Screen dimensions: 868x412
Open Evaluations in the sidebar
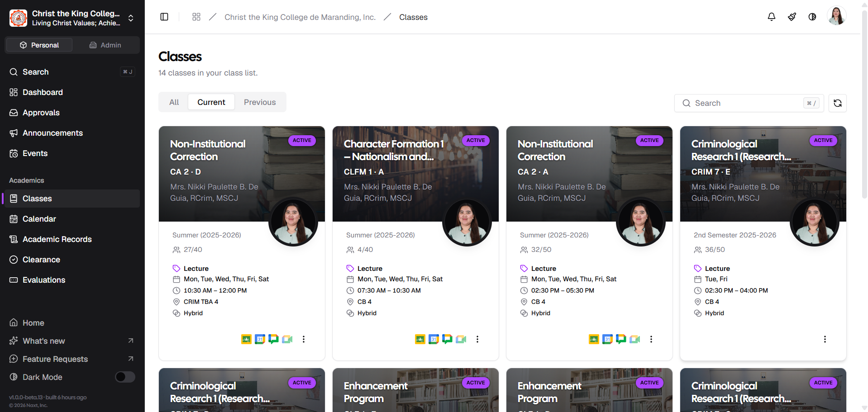pos(72,280)
